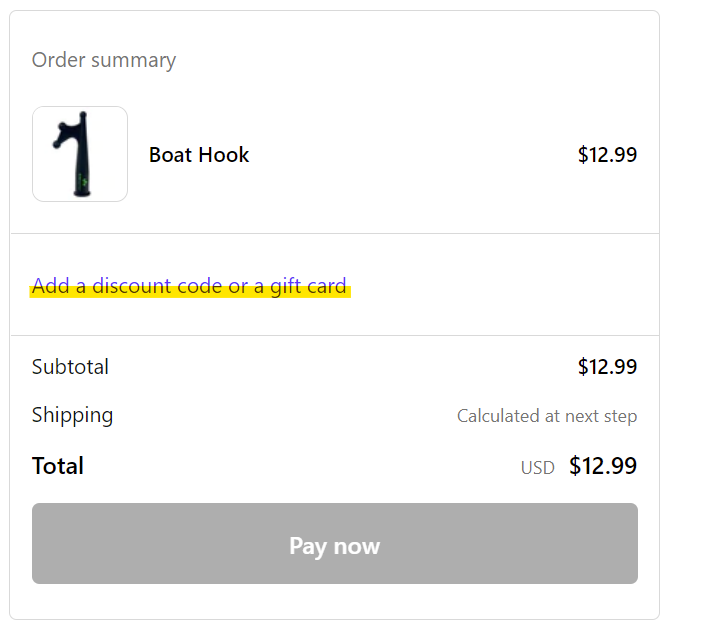This screenshot has width=705, height=622.
Task: Click the hook head in product image
Action: [x=70, y=130]
